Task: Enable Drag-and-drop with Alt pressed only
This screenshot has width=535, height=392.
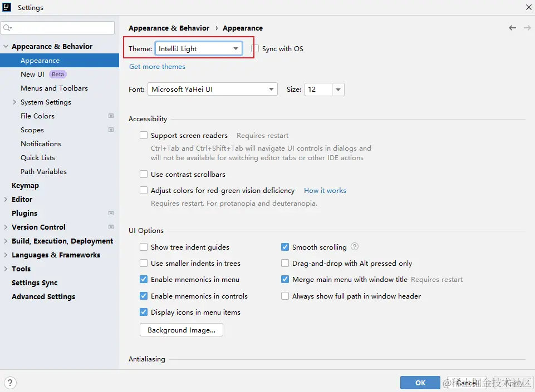Action: pos(285,263)
